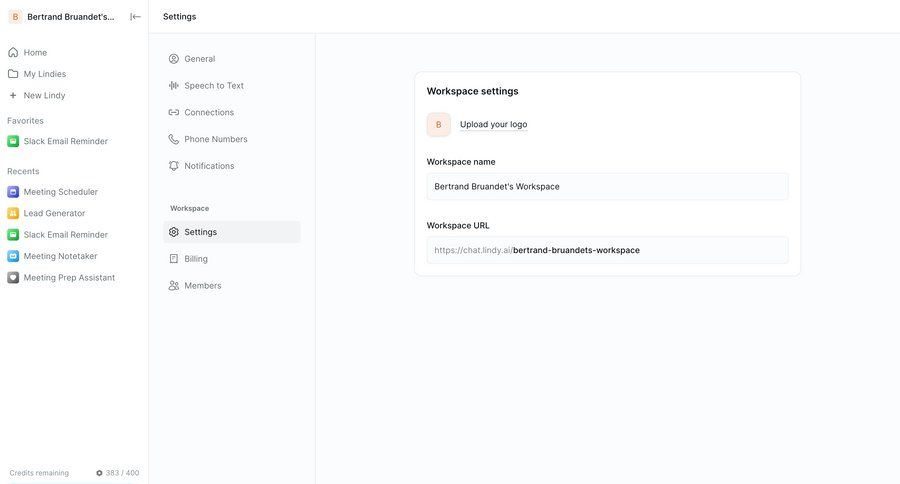Click the Workspace name input field
This screenshot has height=484, width=900.
pyautogui.click(x=607, y=187)
